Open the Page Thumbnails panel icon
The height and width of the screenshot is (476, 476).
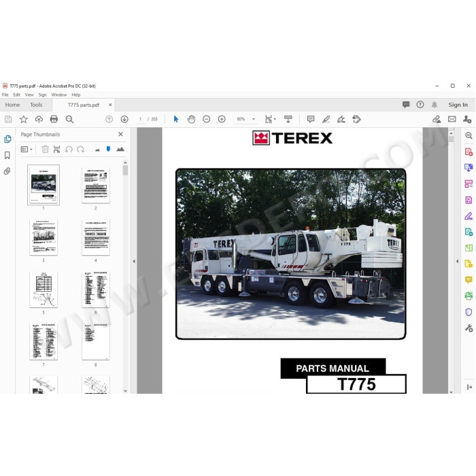[x=7, y=139]
